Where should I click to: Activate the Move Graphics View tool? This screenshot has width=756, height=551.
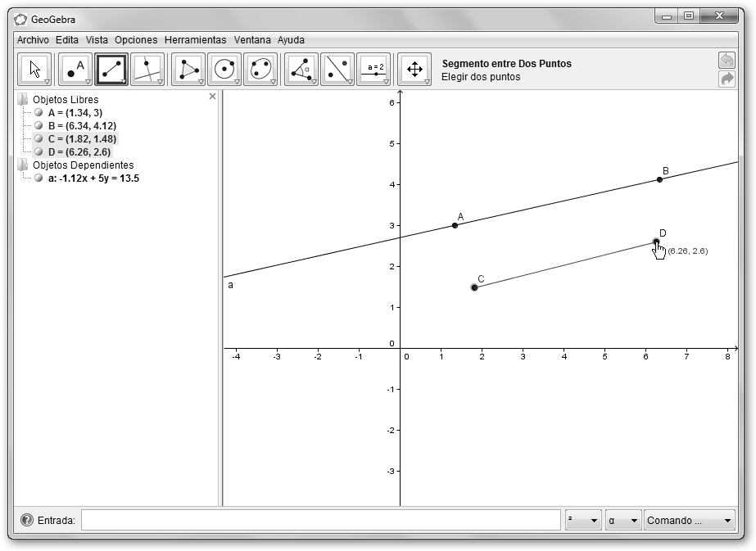(x=414, y=70)
